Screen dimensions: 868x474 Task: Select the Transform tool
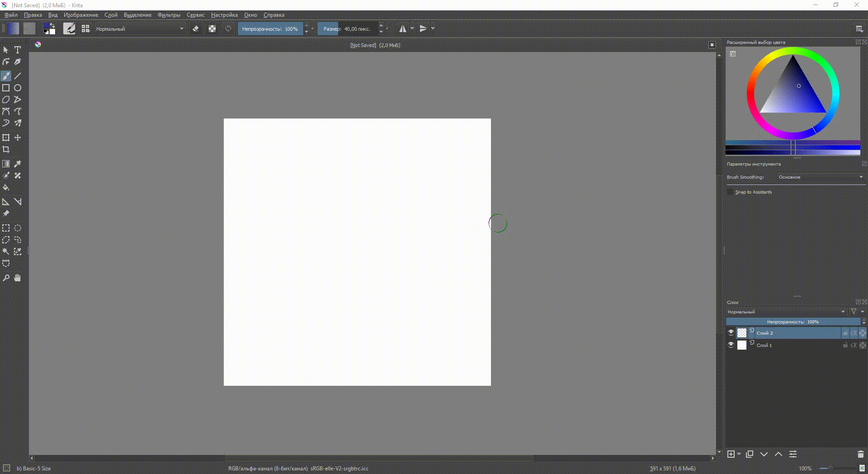6,137
